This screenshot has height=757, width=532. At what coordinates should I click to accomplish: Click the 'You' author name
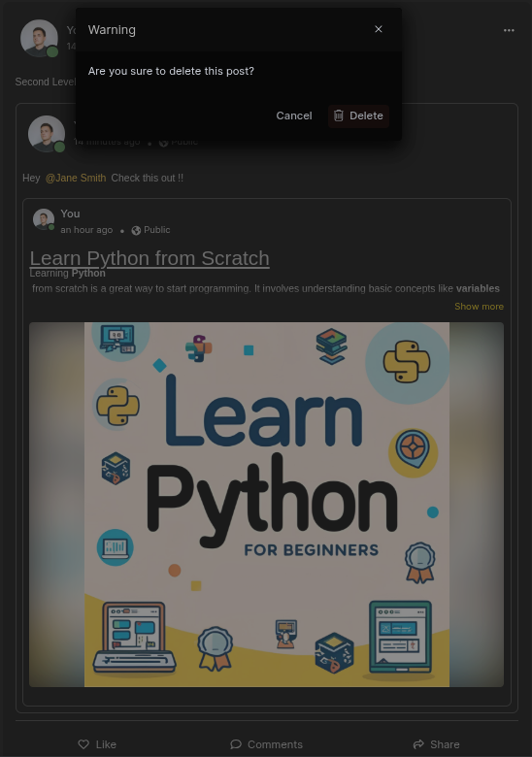[x=70, y=214]
